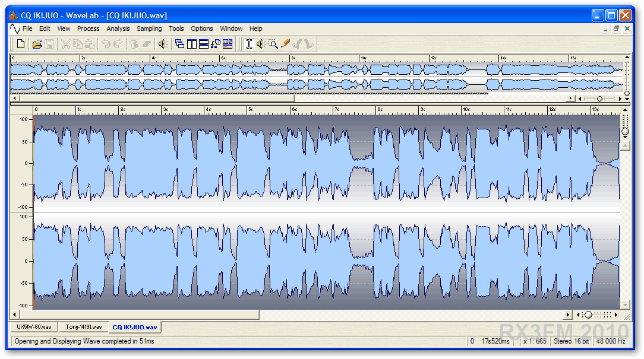Click main view vertical scroll up arrow
Viewport: 644px width, 359px height.
pyautogui.click(x=625, y=145)
